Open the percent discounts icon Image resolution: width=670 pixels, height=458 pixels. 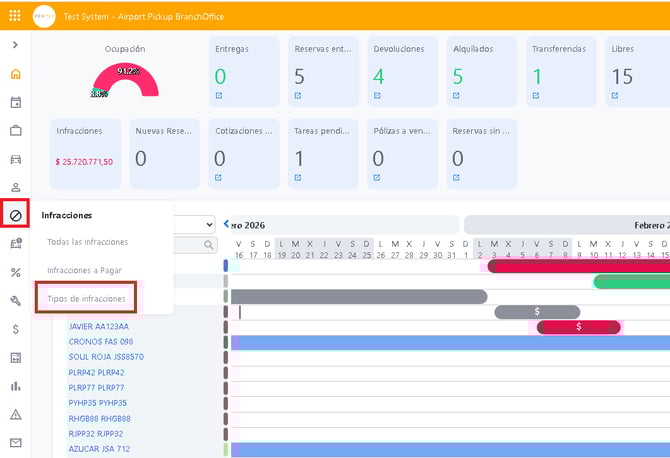point(15,272)
